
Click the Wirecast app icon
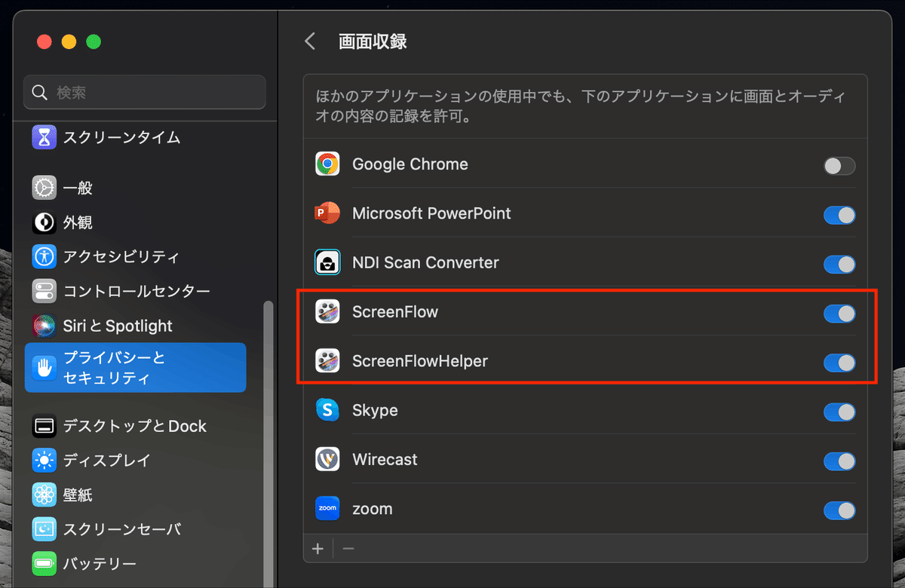point(327,460)
